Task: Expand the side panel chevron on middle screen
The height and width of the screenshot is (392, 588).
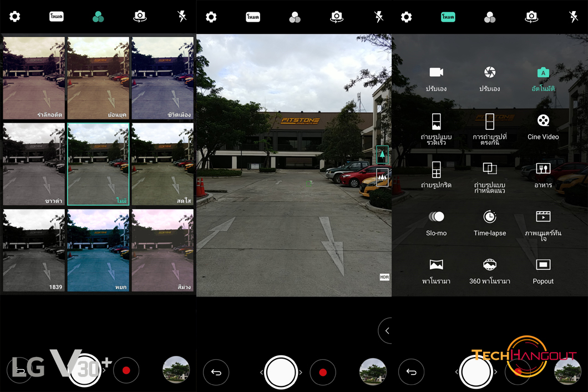Action: [x=386, y=331]
